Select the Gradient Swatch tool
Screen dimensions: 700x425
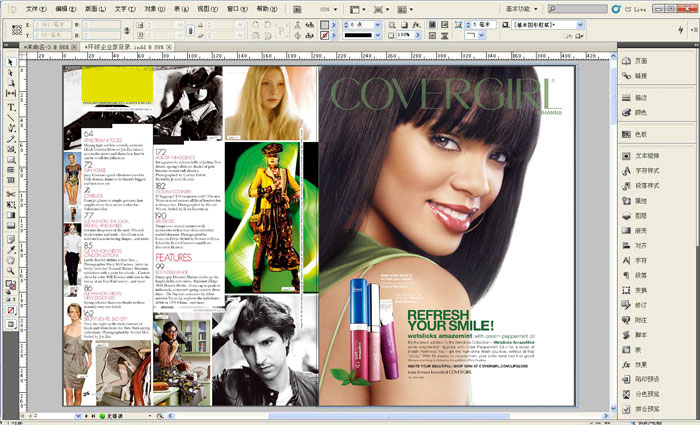pos(10,215)
